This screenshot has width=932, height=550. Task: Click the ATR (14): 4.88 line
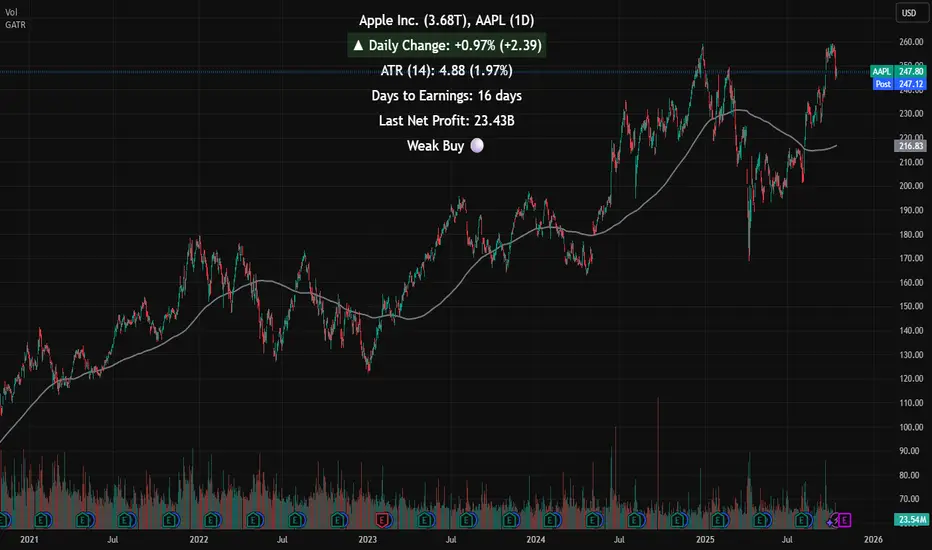coord(446,71)
